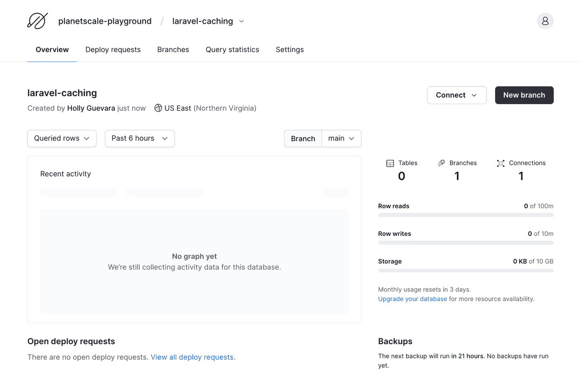Open the Connect dropdown button
580x392 pixels.
(456, 95)
